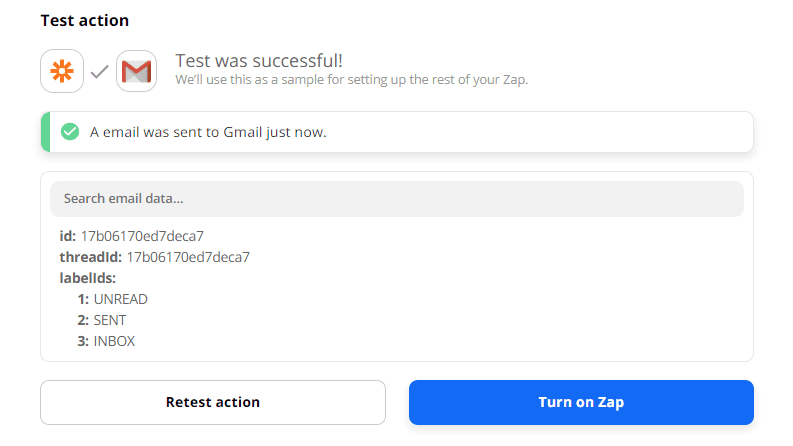Select the UNREAD label entry
Image resolution: width=793 pixels, height=446 pixels.
(121, 299)
